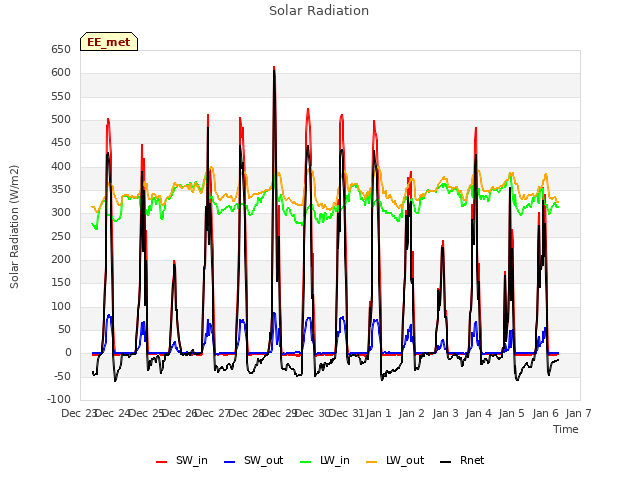Click the blue SW_out legend color marker

pyautogui.click(x=230, y=462)
